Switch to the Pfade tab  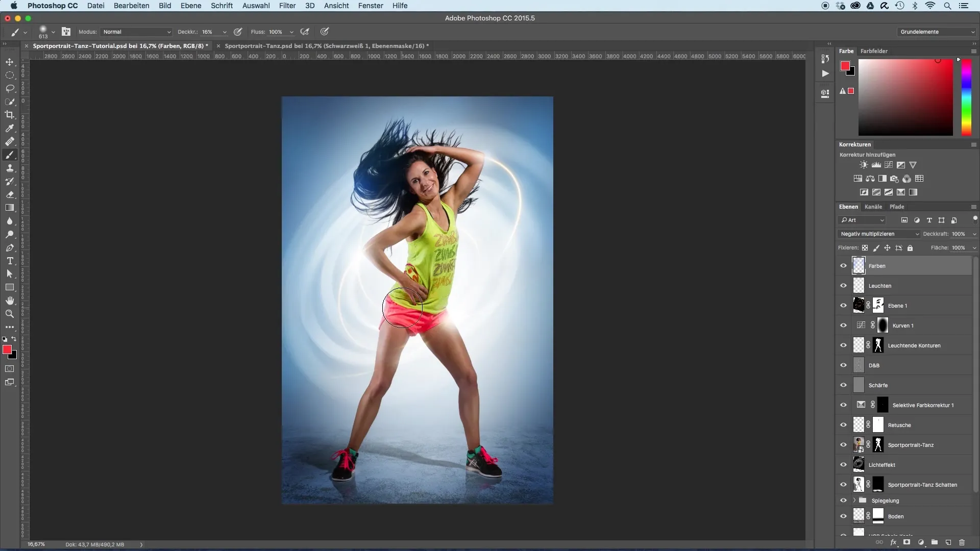tap(897, 207)
